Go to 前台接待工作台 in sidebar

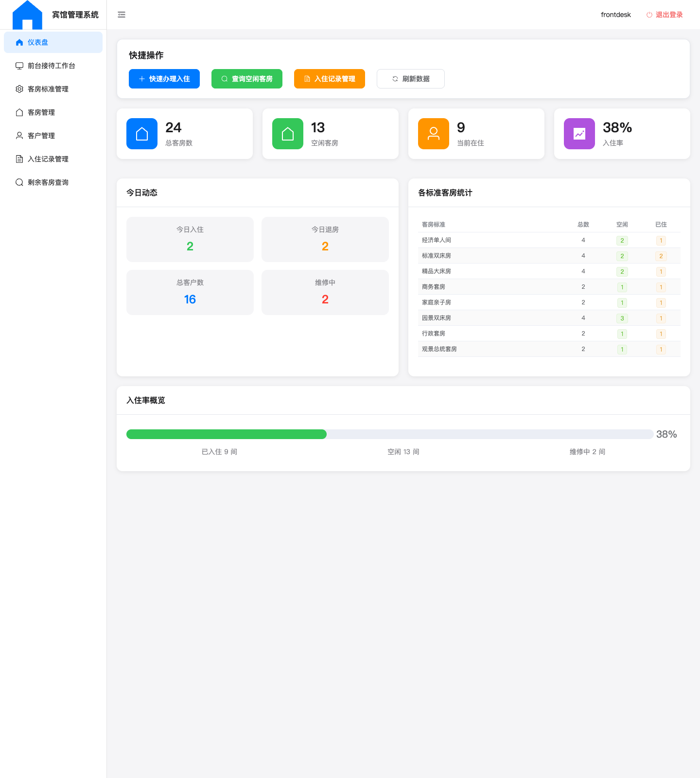pos(53,66)
